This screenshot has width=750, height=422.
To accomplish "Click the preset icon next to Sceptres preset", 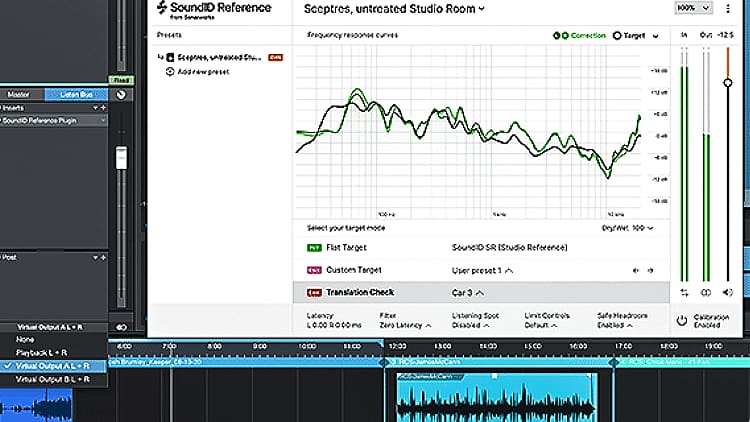I will pyautogui.click(x=170, y=57).
